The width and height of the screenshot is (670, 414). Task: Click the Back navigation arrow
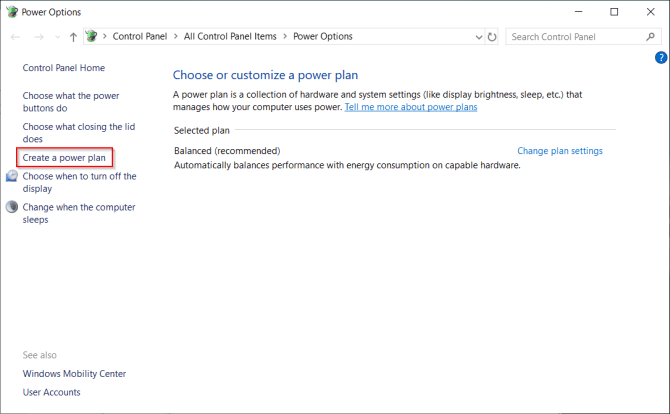pos(15,37)
